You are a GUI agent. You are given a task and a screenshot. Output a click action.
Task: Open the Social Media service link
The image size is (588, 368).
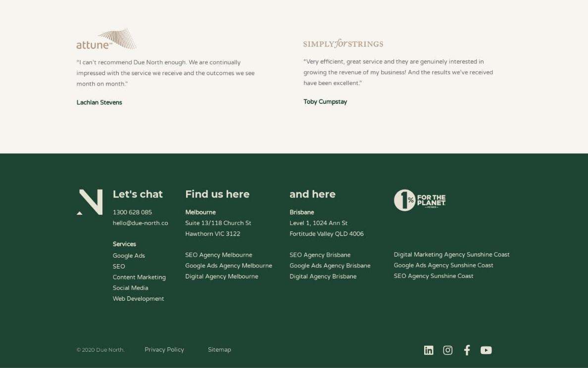click(x=131, y=288)
